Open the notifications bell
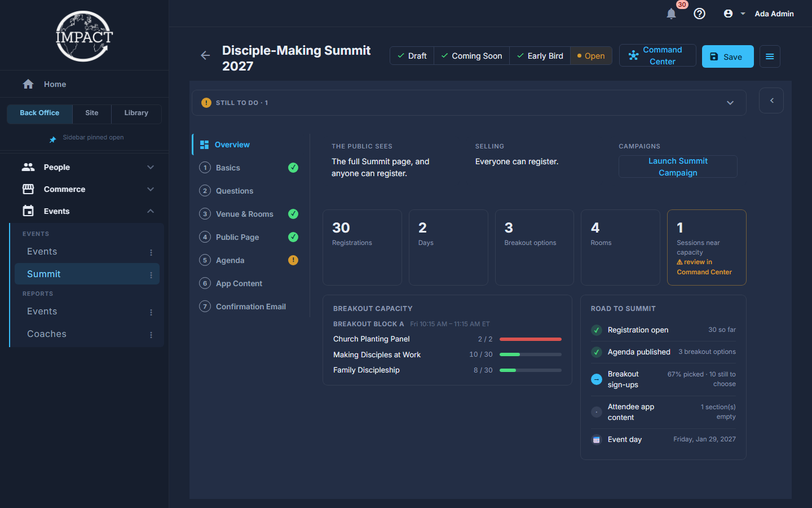The height and width of the screenshot is (508, 812). (x=671, y=14)
